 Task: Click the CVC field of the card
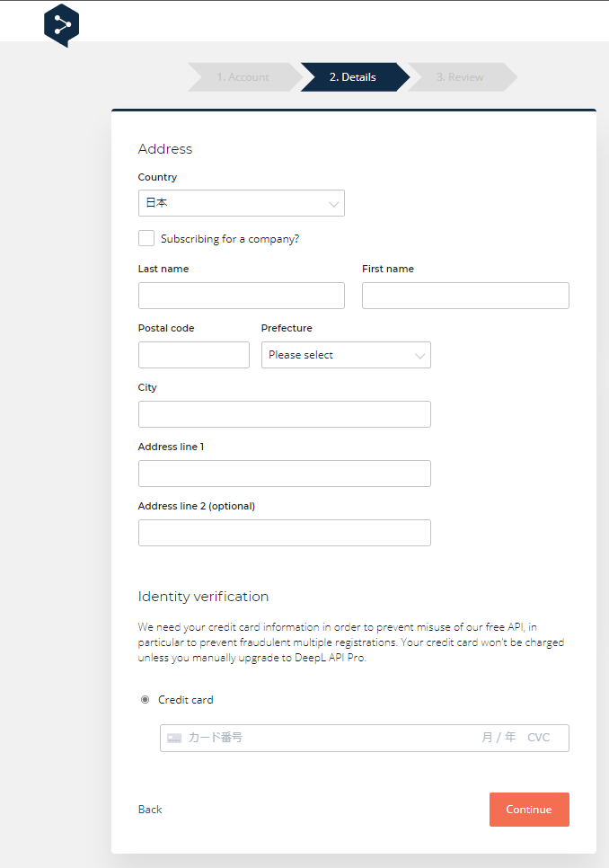pyautogui.click(x=539, y=738)
